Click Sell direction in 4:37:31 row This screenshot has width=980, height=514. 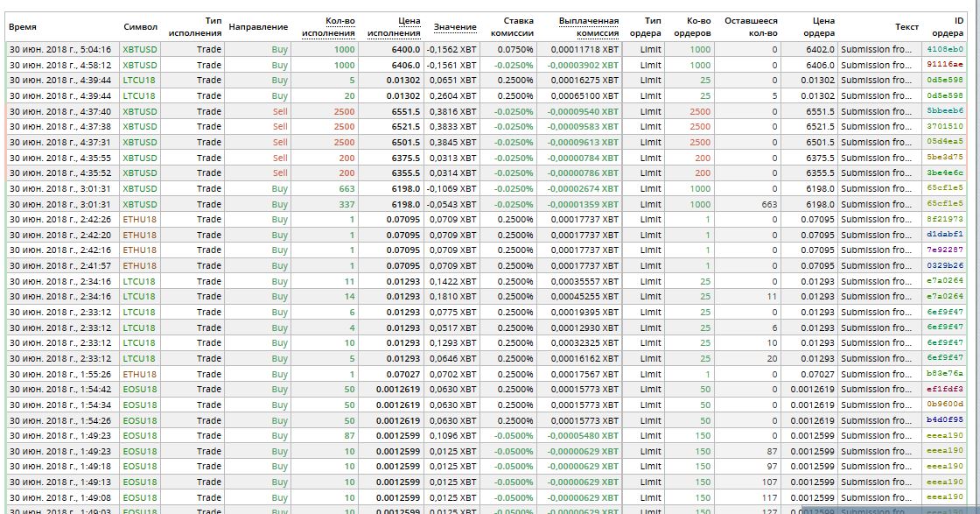(280, 142)
